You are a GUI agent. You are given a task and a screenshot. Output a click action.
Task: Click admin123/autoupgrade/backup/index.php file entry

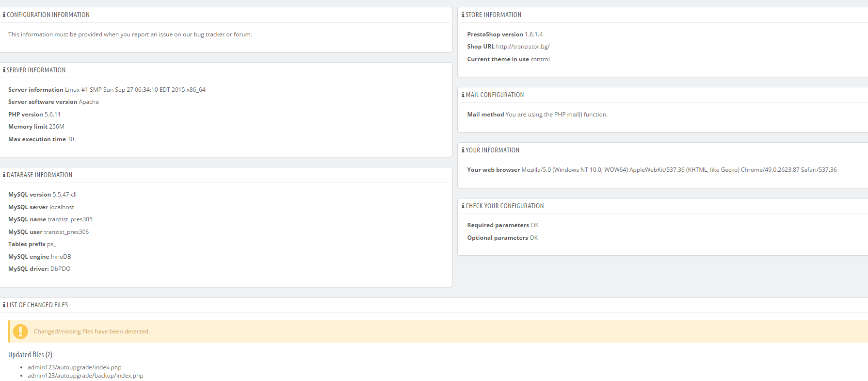point(85,376)
